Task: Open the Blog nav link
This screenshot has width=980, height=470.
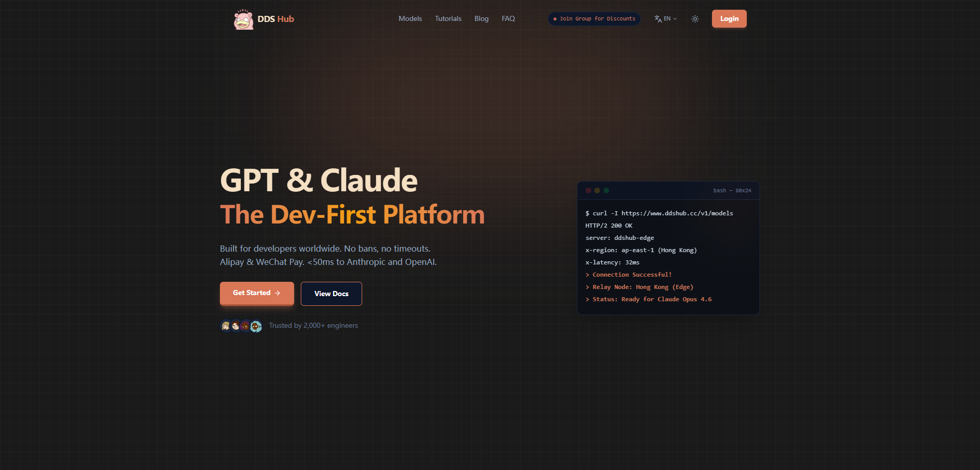Action: [x=481, y=18]
